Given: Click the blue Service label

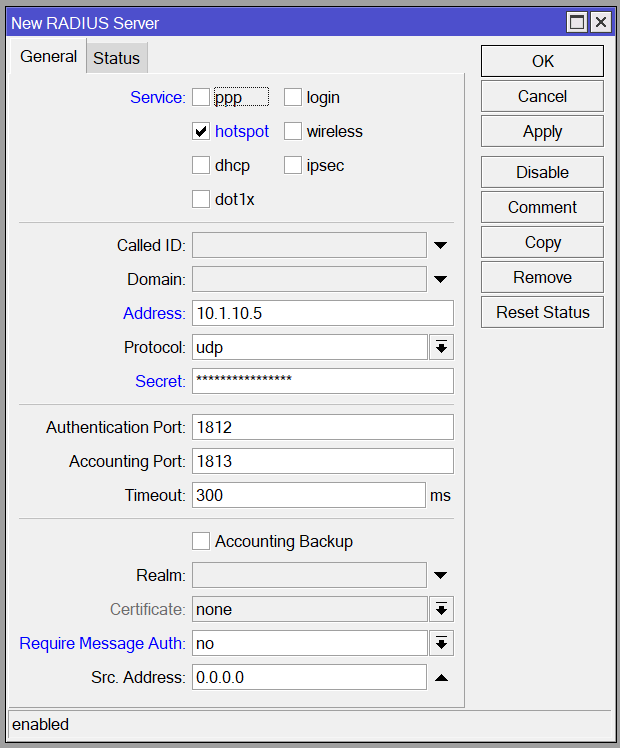Looking at the screenshot, I should (158, 97).
